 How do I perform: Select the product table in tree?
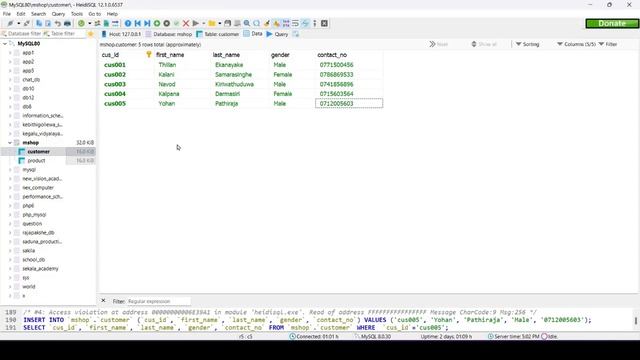tap(36, 160)
